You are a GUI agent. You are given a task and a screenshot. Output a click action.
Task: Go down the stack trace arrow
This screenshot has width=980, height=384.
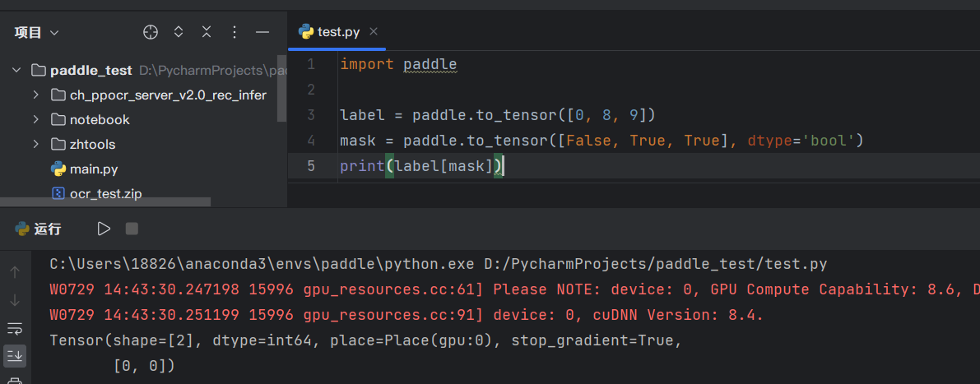coord(15,299)
